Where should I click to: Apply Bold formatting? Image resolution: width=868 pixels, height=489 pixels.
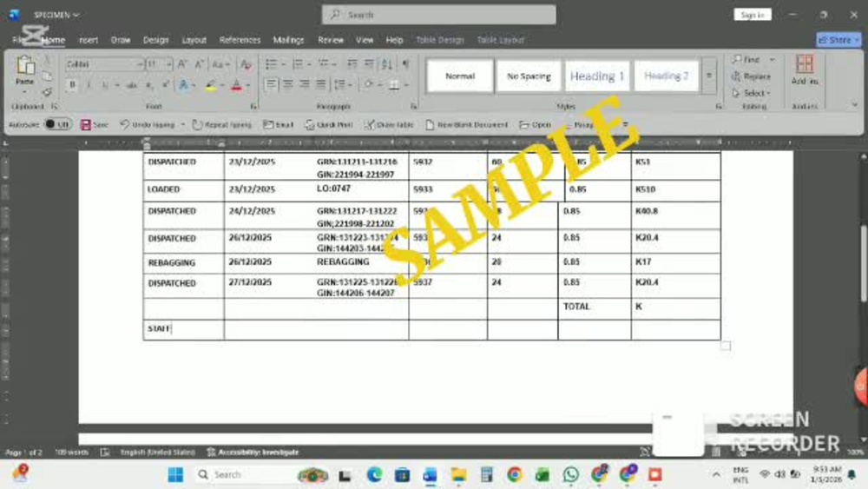[x=72, y=85]
